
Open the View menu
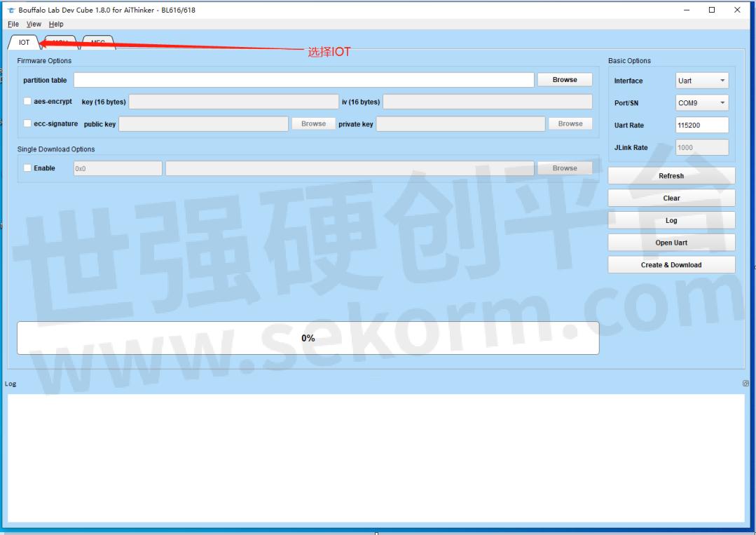[x=34, y=23]
